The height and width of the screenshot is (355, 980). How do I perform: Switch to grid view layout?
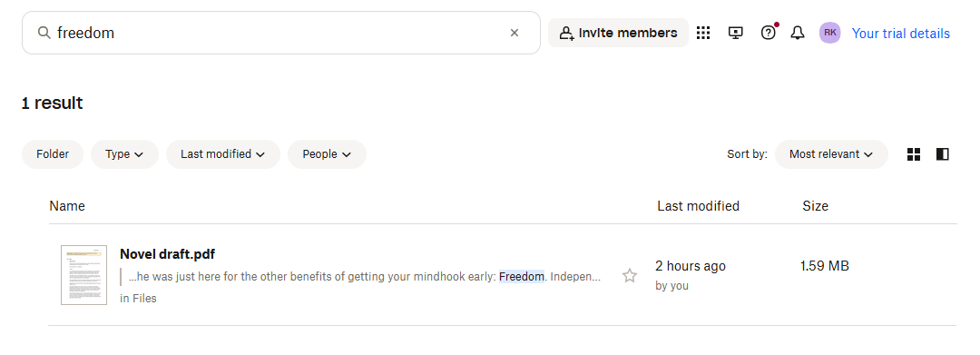click(914, 154)
